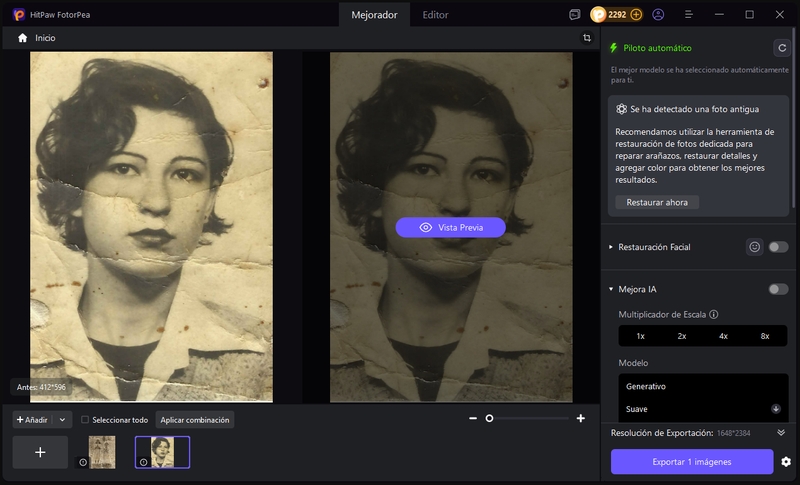Go to Inicio link
Viewport: 800px width, 485px height.
point(45,38)
